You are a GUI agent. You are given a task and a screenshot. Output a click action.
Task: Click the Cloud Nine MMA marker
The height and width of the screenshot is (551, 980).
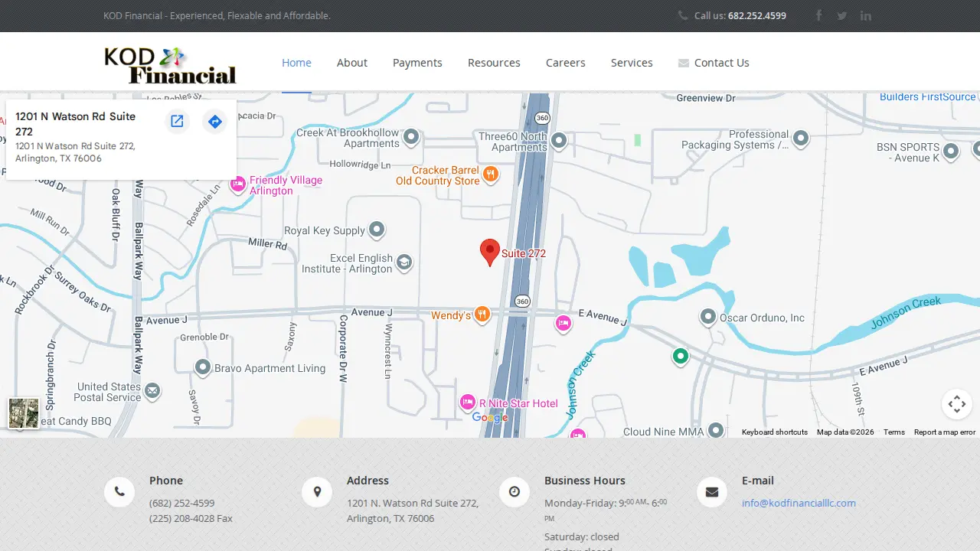tap(716, 431)
